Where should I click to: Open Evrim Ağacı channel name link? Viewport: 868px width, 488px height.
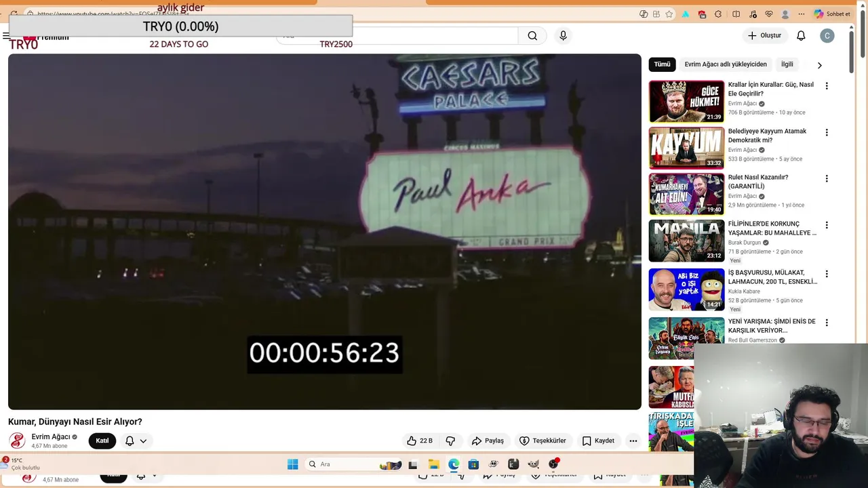(x=51, y=436)
